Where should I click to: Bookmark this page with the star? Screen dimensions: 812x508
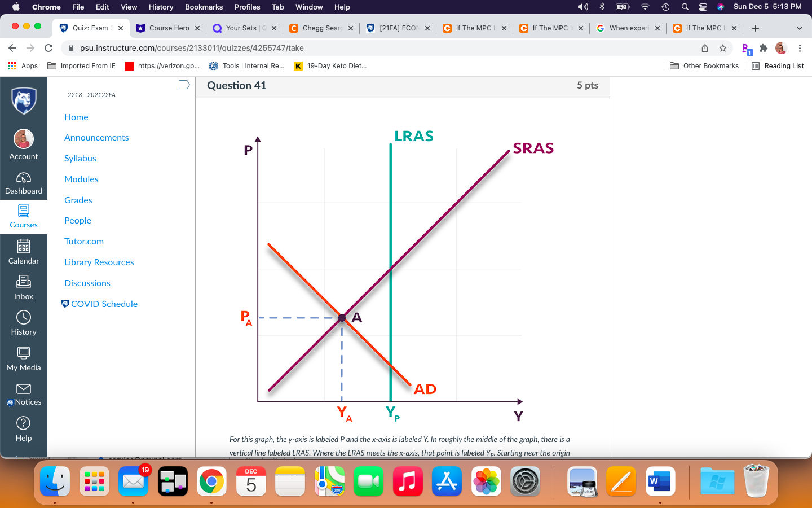coord(723,48)
